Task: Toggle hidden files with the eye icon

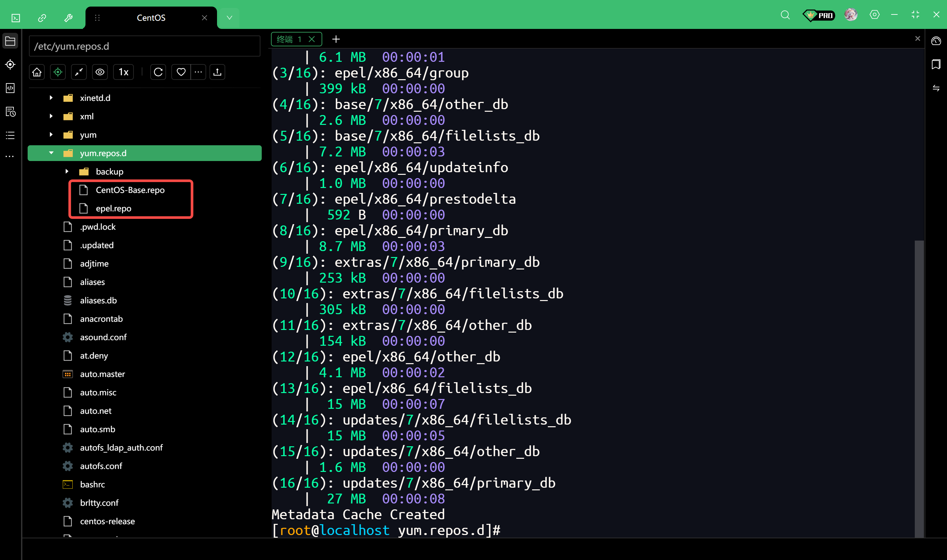Action: (x=100, y=72)
